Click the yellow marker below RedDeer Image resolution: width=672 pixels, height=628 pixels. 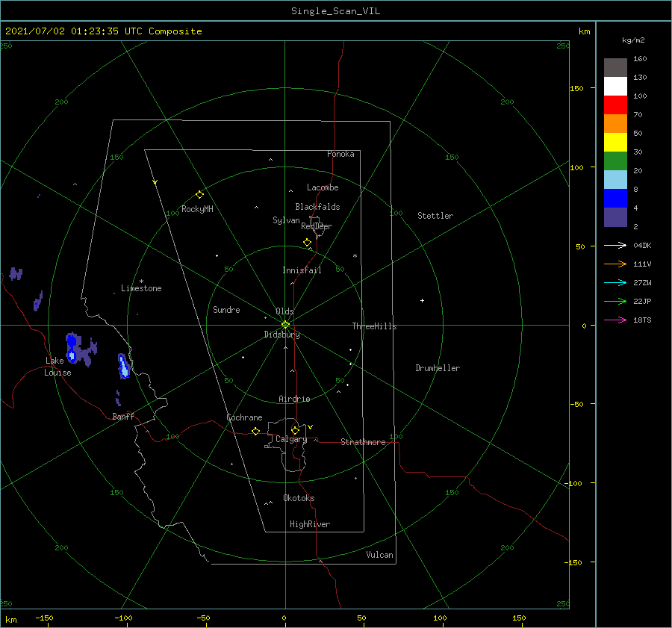pos(308,243)
